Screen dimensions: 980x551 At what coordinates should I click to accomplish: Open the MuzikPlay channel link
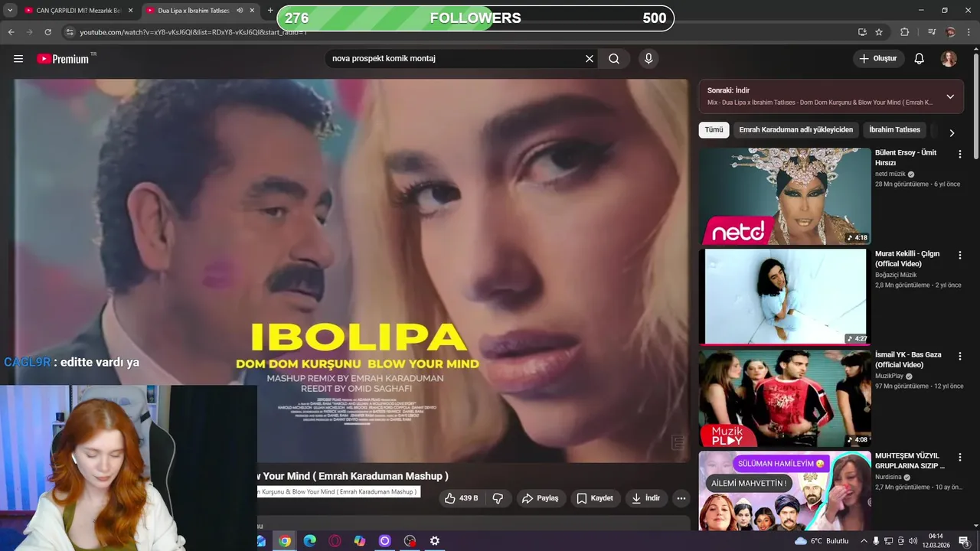[x=889, y=376]
